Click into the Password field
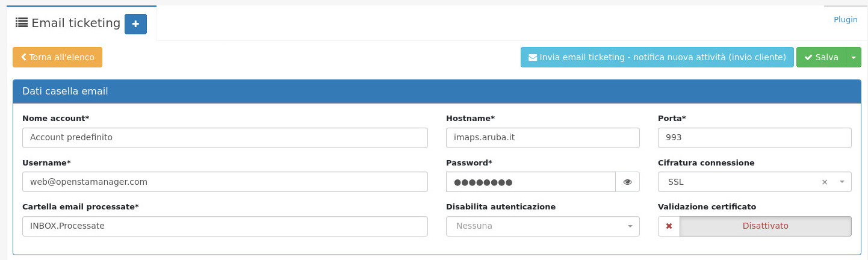 tap(530, 182)
